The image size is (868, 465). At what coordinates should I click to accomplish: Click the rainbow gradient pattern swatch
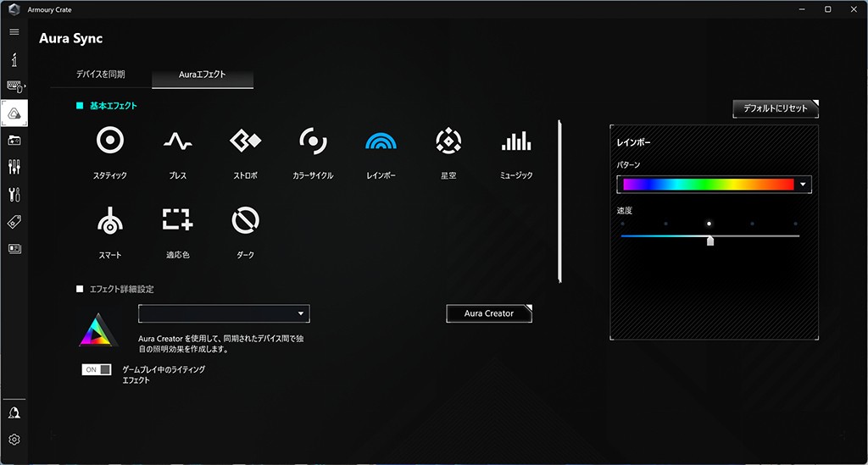pos(708,185)
